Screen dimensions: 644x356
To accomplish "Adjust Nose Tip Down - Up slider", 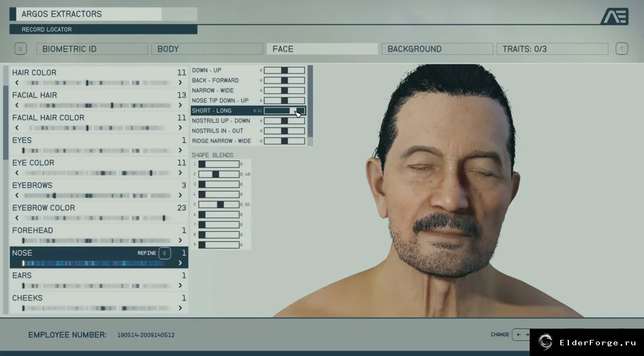I will pyautogui.click(x=284, y=101).
